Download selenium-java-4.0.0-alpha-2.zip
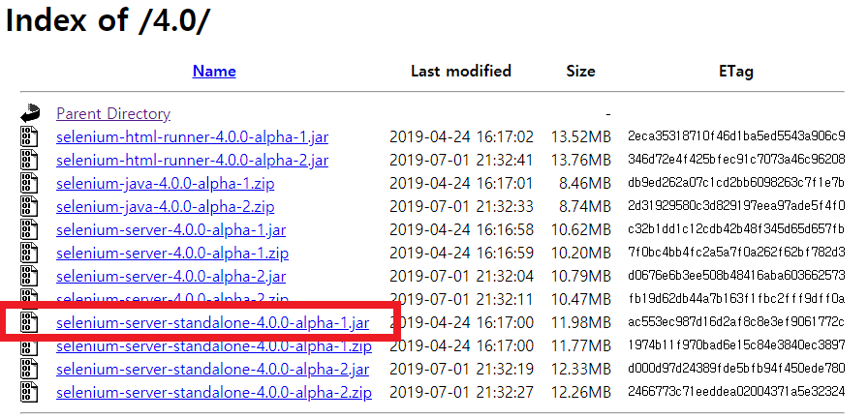This screenshot has width=868, height=419. coord(165,207)
